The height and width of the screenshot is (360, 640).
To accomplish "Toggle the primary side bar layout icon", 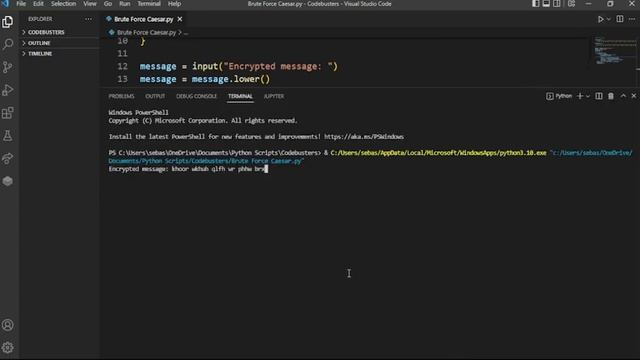I will tap(535, 4).
